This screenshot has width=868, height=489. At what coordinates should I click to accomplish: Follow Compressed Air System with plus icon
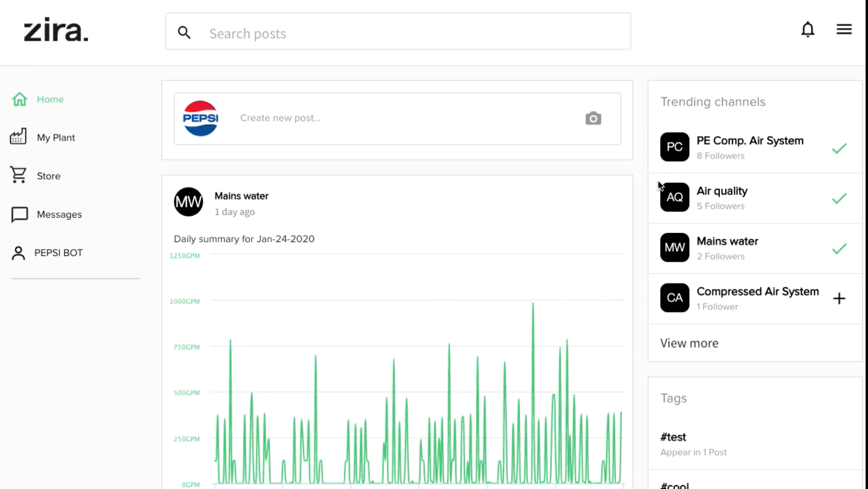point(839,298)
